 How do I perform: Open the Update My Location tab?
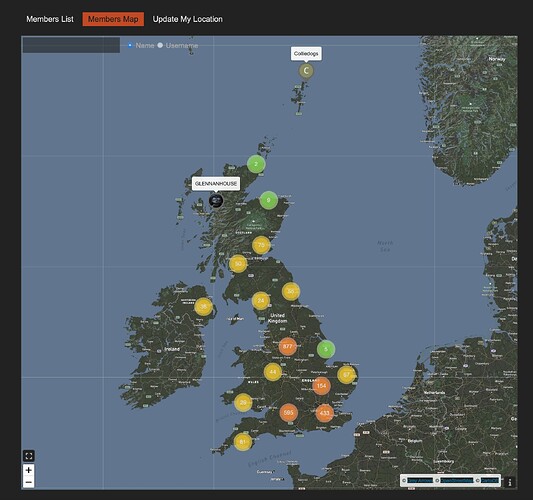coord(188,19)
